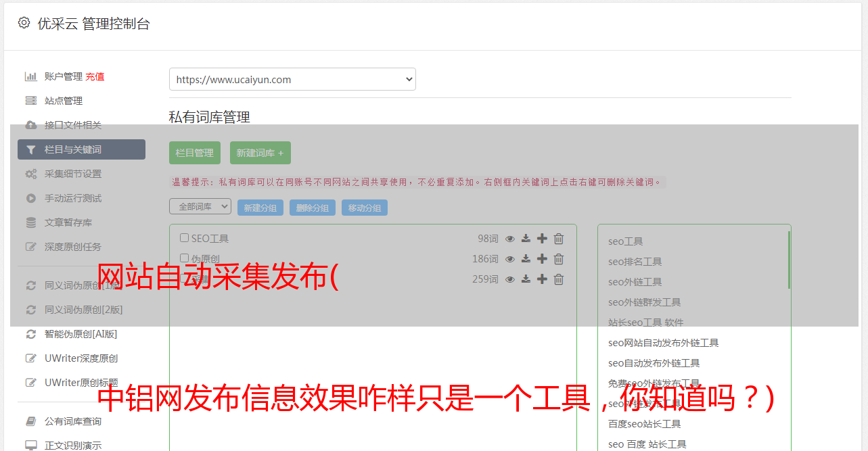Click the red 充值 link

(95, 76)
